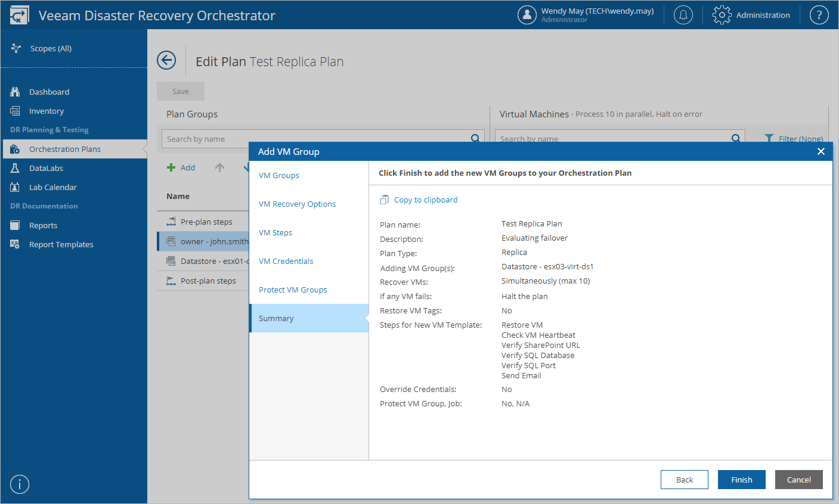Click the green plus Add icon
Image resolution: width=839 pixels, height=504 pixels.
(x=171, y=167)
